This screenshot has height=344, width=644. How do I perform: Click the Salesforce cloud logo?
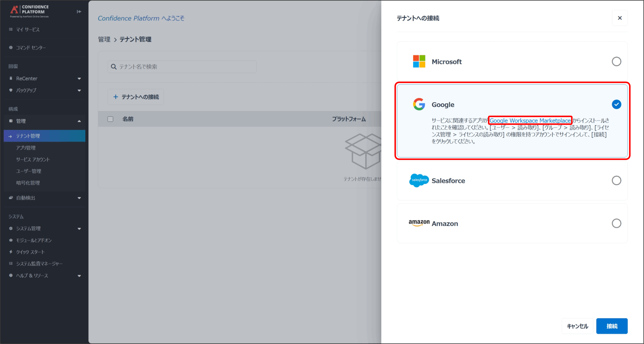coord(419,180)
